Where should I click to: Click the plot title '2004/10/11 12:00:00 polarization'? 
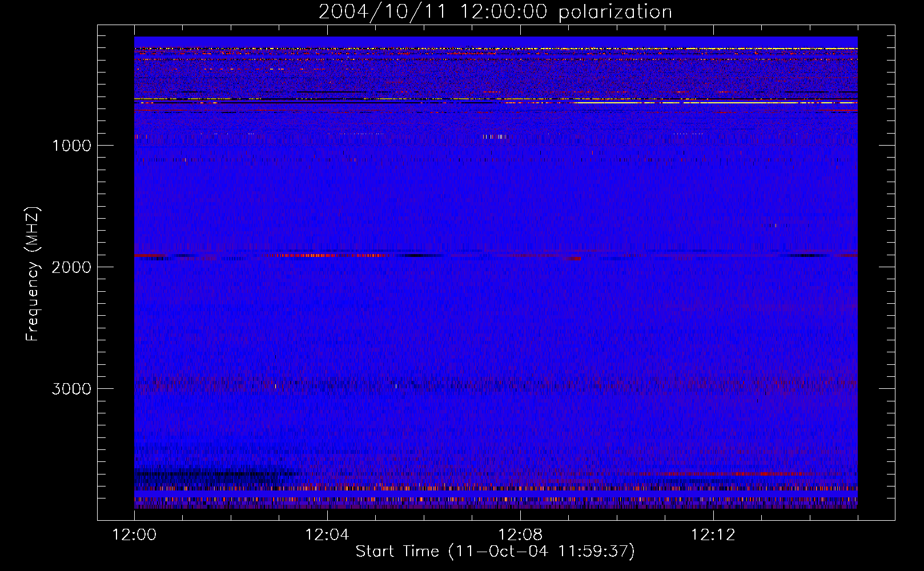(x=495, y=12)
